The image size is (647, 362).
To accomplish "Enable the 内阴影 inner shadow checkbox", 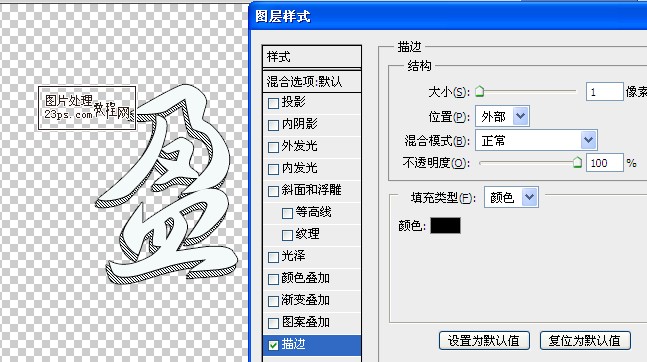I will click(273, 125).
